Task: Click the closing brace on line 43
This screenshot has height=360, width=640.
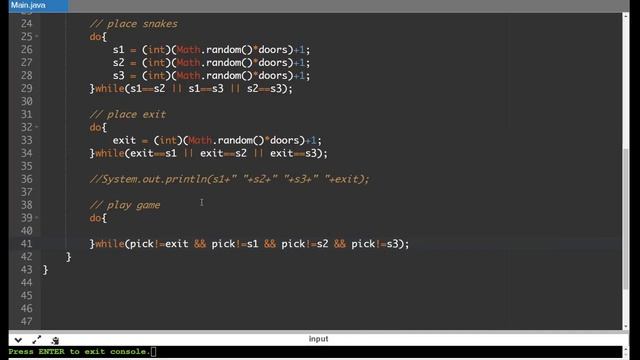Action: [45, 270]
